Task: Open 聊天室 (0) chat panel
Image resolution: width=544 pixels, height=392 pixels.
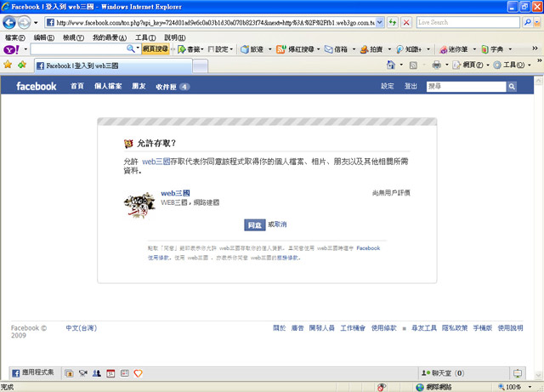Action: pyautogui.click(x=443, y=373)
